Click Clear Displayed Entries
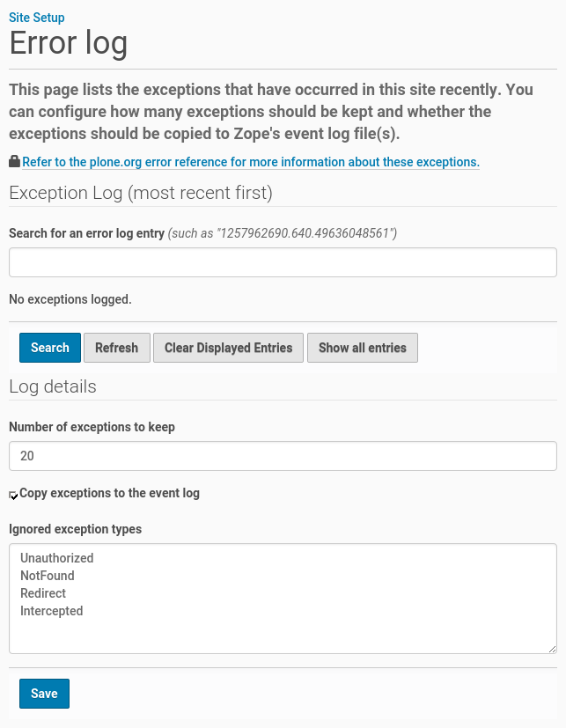The image size is (566, 728). tap(228, 348)
